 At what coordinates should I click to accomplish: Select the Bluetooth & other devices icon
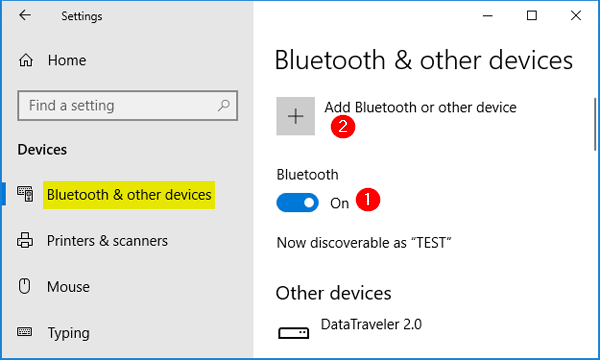[x=25, y=194]
